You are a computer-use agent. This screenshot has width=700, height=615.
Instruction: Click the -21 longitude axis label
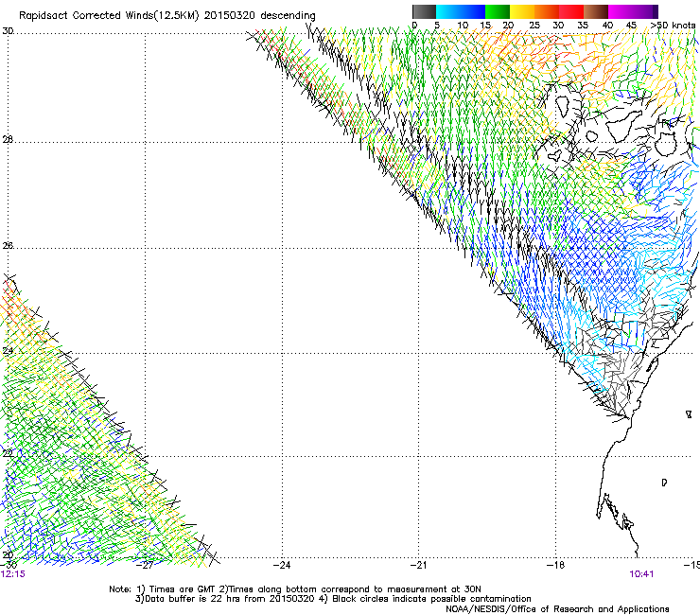pos(419,565)
